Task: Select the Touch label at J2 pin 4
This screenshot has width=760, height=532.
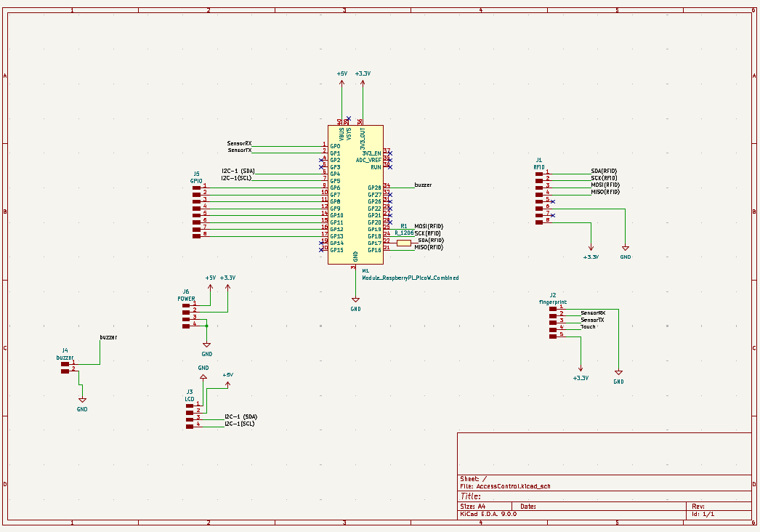Action: pyautogui.click(x=588, y=327)
